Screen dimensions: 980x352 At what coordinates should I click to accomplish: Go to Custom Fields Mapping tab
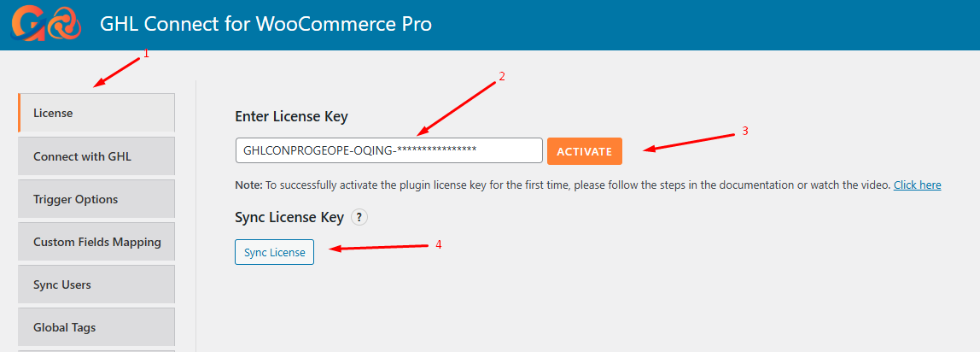[x=96, y=242]
